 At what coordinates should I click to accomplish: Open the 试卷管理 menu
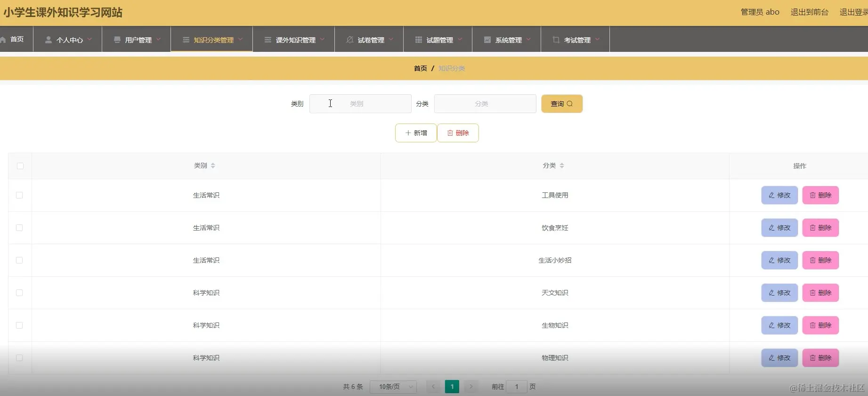click(369, 39)
